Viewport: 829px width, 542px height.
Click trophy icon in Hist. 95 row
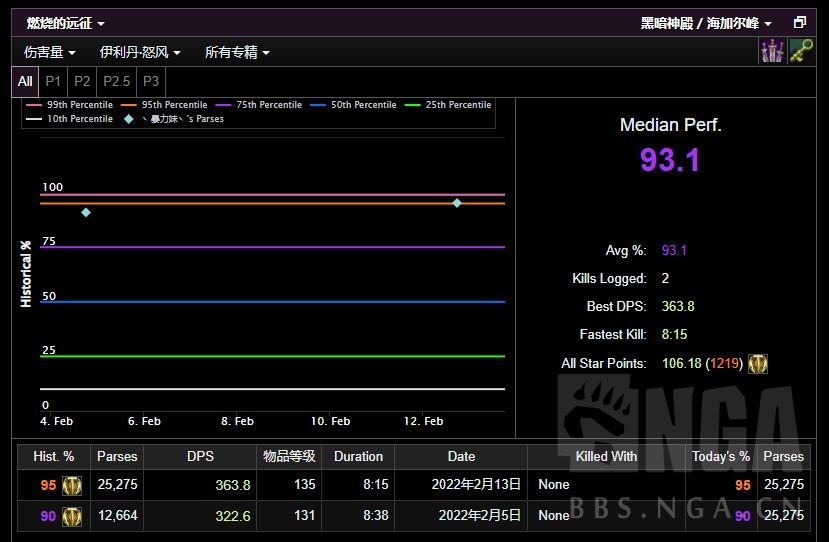(72, 485)
